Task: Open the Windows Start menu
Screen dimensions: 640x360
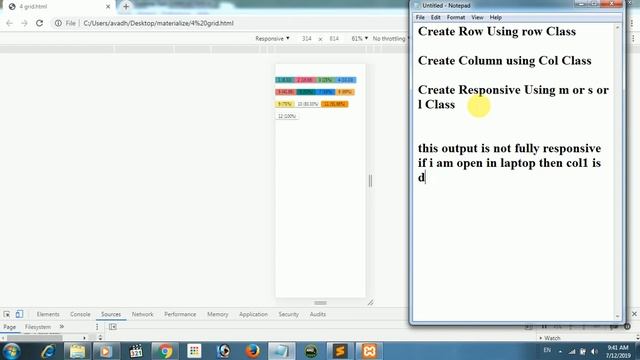Action: tap(11, 351)
